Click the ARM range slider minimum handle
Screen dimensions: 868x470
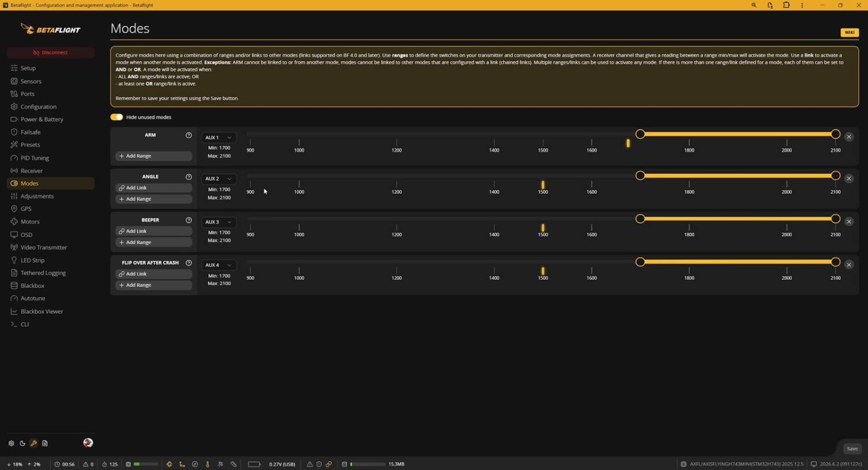640,134
